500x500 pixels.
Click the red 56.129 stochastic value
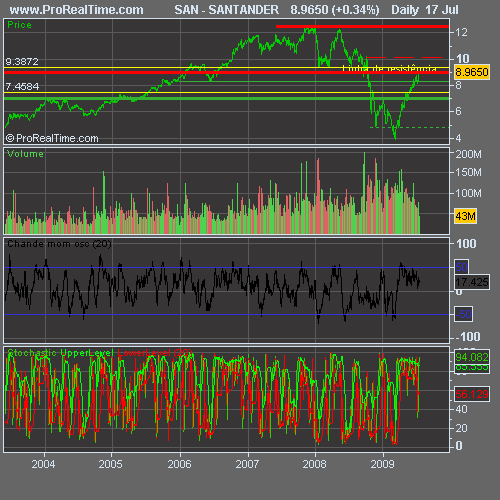(472, 394)
